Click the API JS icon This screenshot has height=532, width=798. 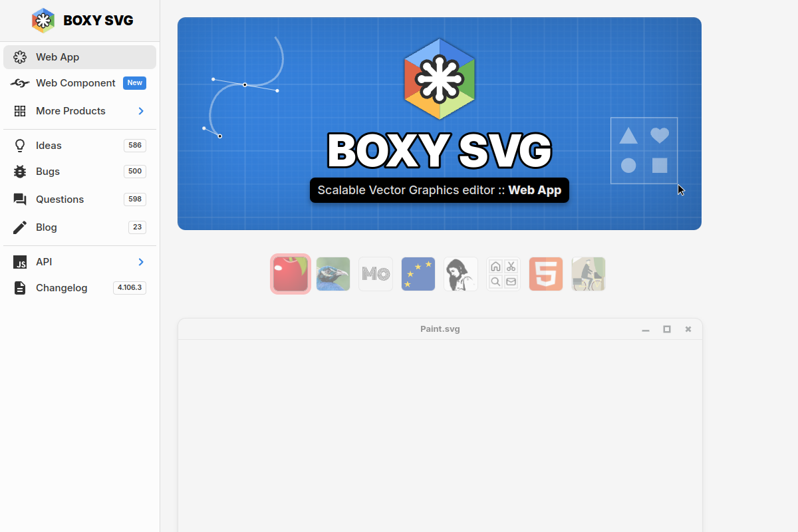click(20, 262)
